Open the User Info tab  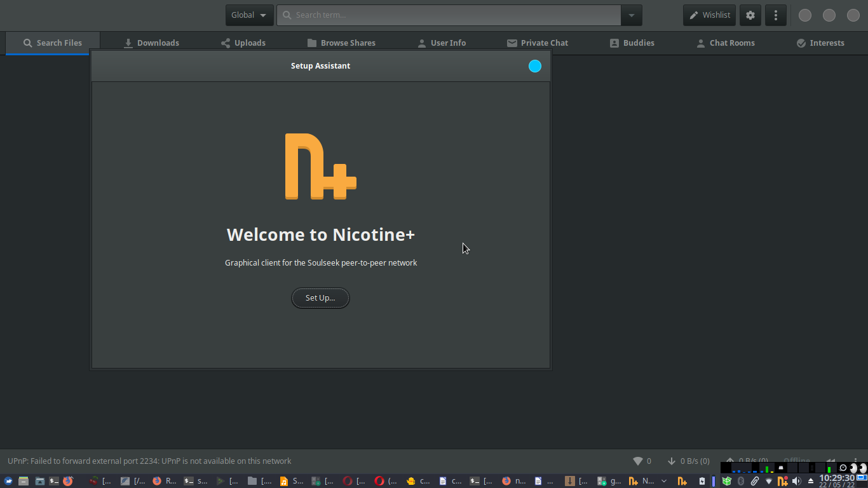pyautogui.click(x=442, y=43)
